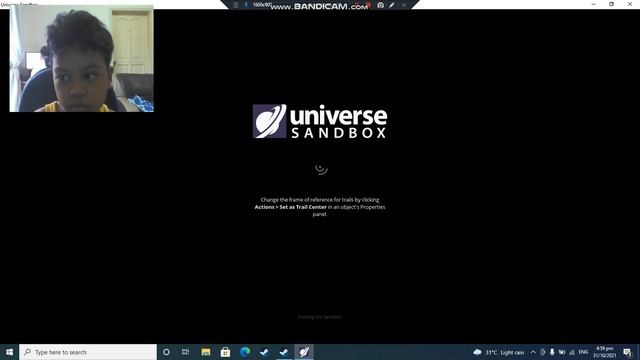This screenshot has width=640, height=360.
Task: Open the clock and date flyout
Action: point(604,352)
